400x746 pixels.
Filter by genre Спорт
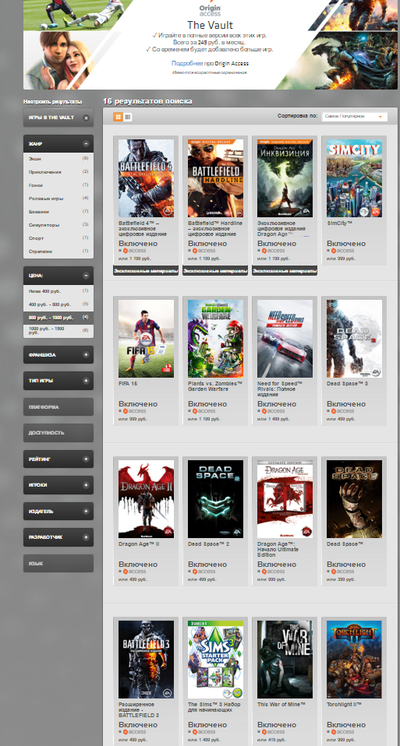pyautogui.click(x=58, y=238)
